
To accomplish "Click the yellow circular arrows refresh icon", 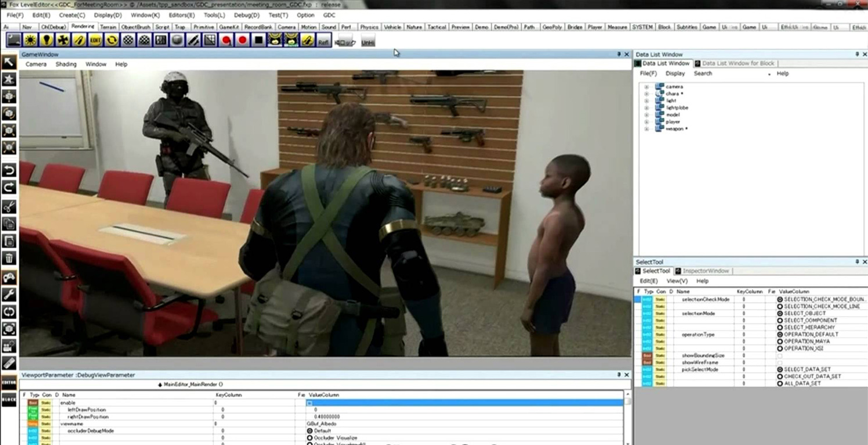I will 111,40.
